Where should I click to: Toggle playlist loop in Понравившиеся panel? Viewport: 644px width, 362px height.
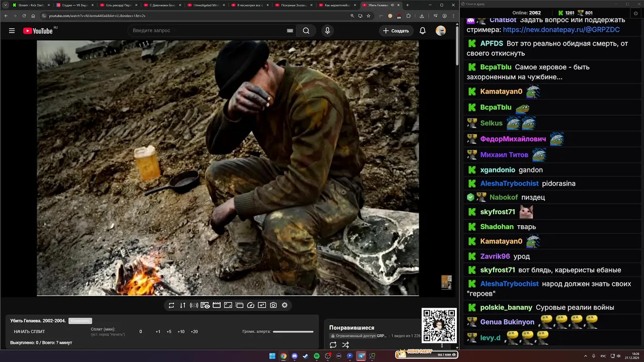pyautogui.click(x=333, y=345)
